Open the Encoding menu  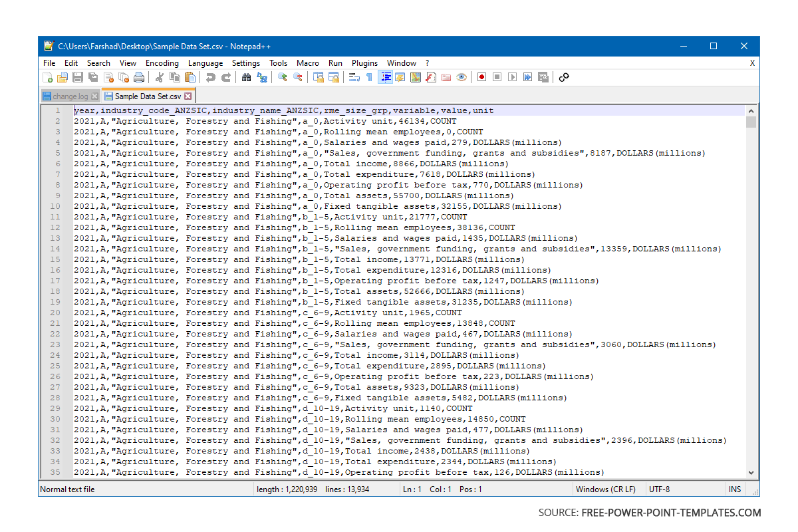(x=162, y=63)
